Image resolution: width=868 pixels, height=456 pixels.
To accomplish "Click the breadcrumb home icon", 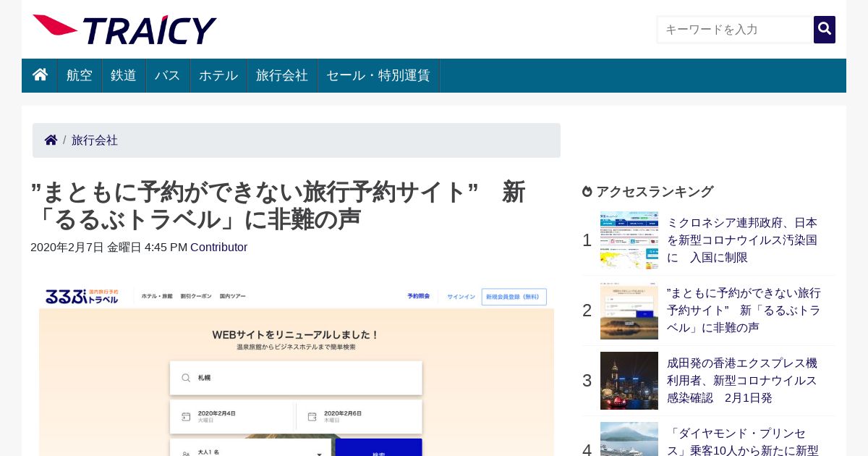I will click(x=51, y=140).
